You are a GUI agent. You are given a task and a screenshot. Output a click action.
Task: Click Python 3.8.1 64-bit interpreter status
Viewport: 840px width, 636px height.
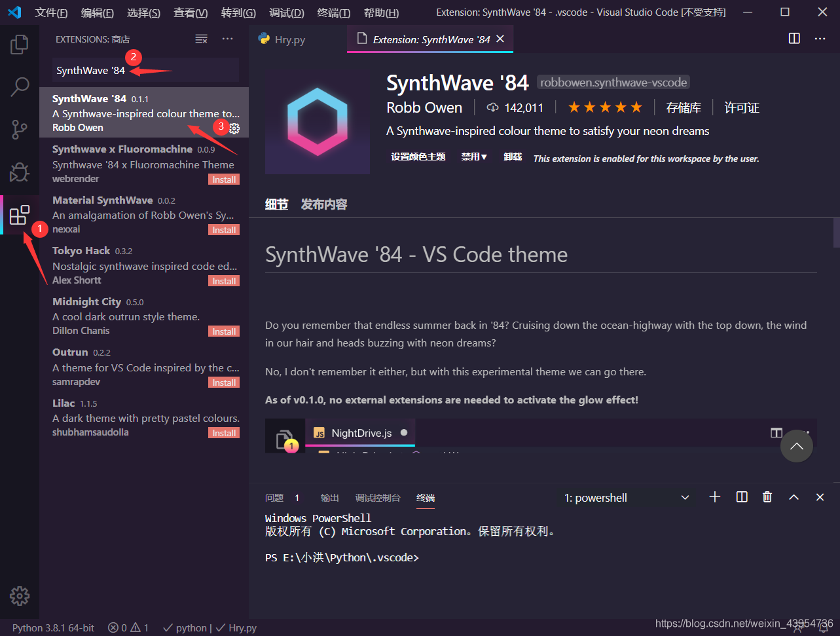pyautogui.click(x=53, y=627)
